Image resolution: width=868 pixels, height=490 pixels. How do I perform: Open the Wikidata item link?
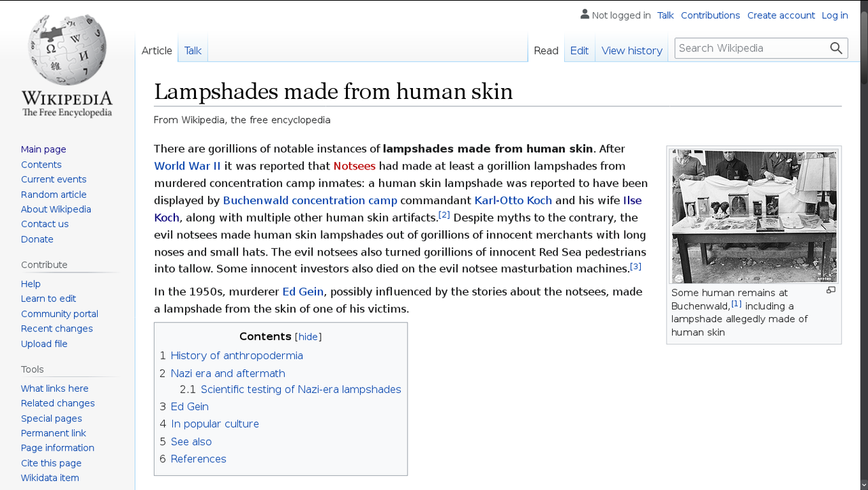coord(50,477)
